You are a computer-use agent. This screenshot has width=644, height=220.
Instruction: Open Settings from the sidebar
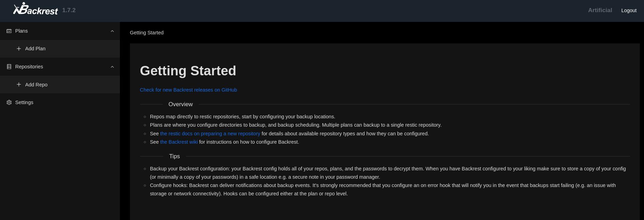(x=24, y=102)
